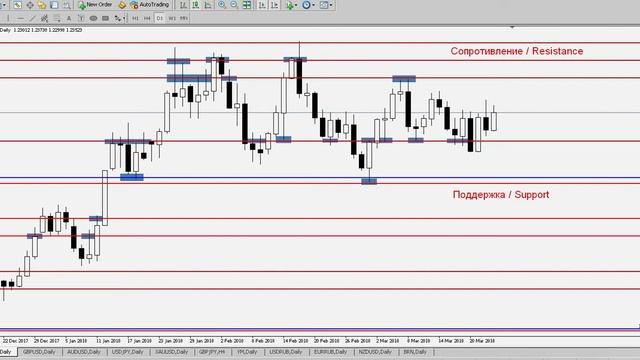
Task: Click the New Order button
Action: click(95, 5)
